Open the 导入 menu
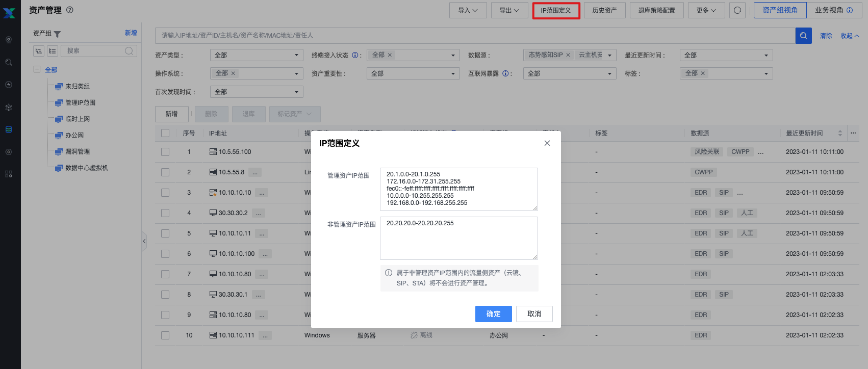868x369 pixels. [468, 10]
